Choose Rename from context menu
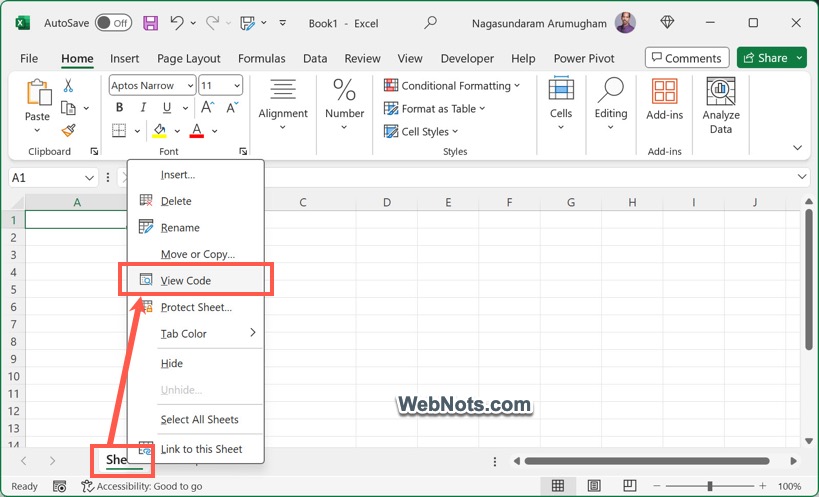This screenshot has width=819, height=497. click(196, 228)
